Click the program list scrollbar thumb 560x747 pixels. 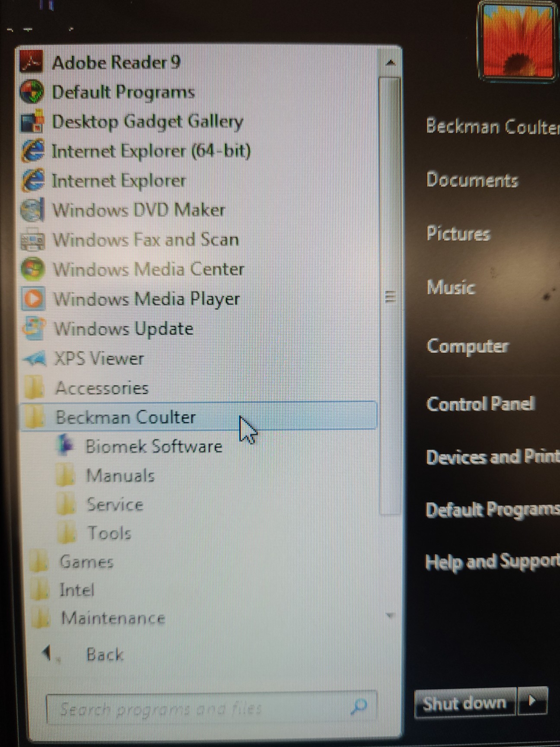(x=390, y=297)
